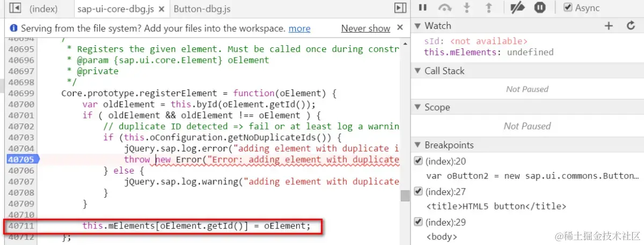Click the 'var oldElement' code line
Image resolution: width=644 pixels, height=245 pixels.
click(x=199, y=104)
